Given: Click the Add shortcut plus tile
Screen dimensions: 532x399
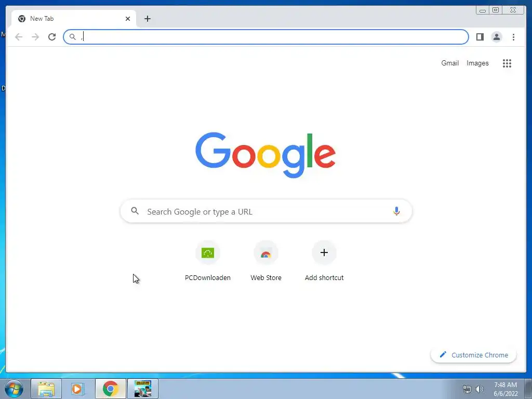Looking at the screenshot, I should point(324,261).
